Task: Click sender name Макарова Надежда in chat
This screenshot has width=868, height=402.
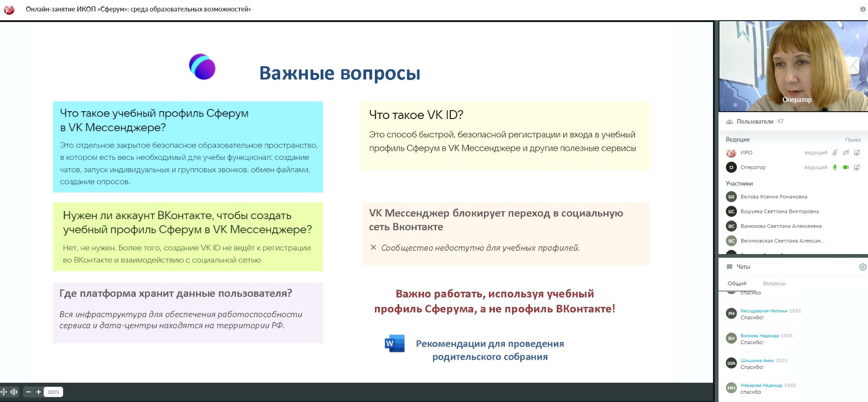Action: pyautogui.click(x=761, y=385)
